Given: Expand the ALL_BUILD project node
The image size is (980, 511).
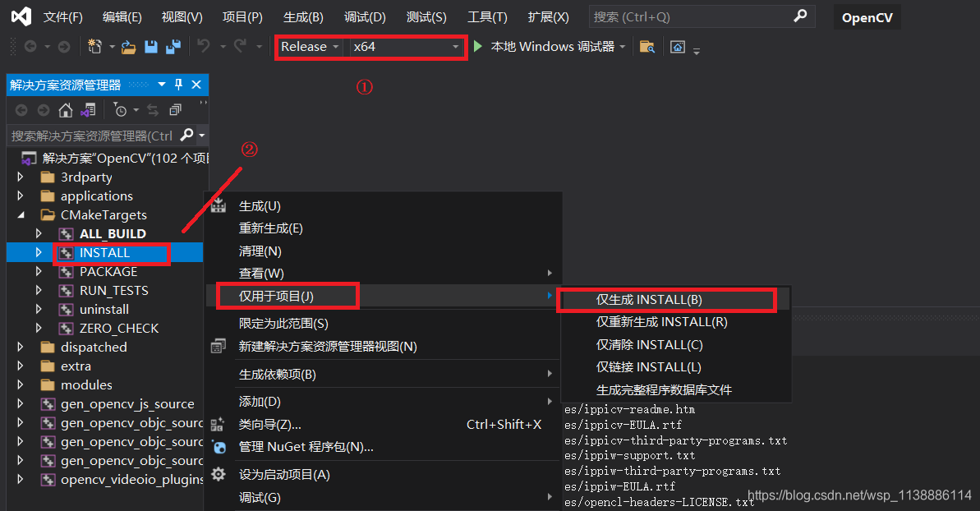Looking at the screenshot, I should (39, 233).
